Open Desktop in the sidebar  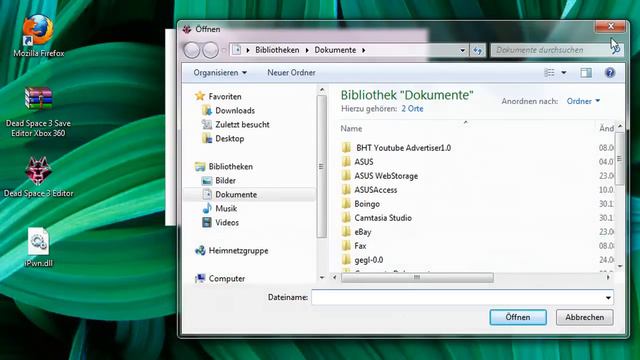(x=223, y=138)
